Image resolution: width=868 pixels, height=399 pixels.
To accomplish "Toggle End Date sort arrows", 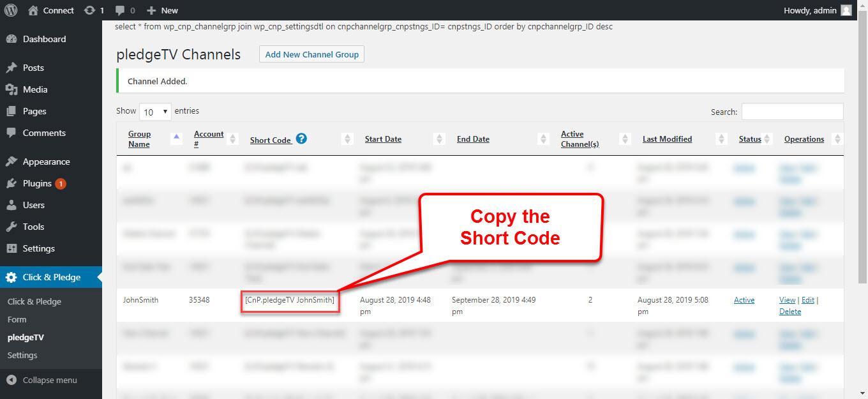I will (543, 139).
